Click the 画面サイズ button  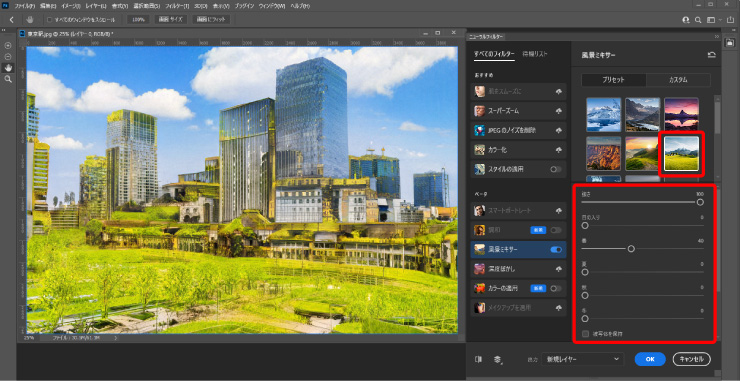(170, 20)
